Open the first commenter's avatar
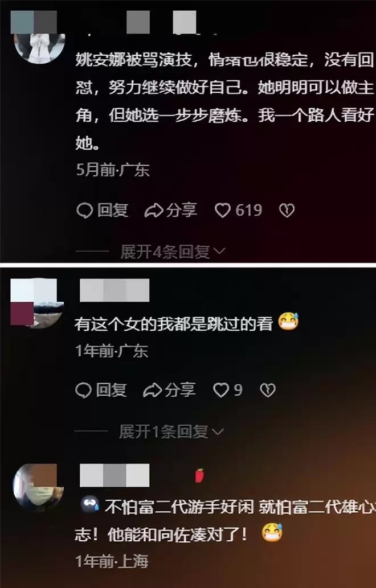The image size is (376, 588). point(39,46)
